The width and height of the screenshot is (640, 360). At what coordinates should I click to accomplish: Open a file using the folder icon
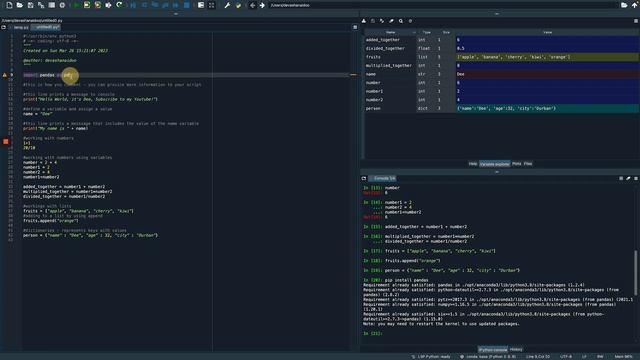(20, 5)
